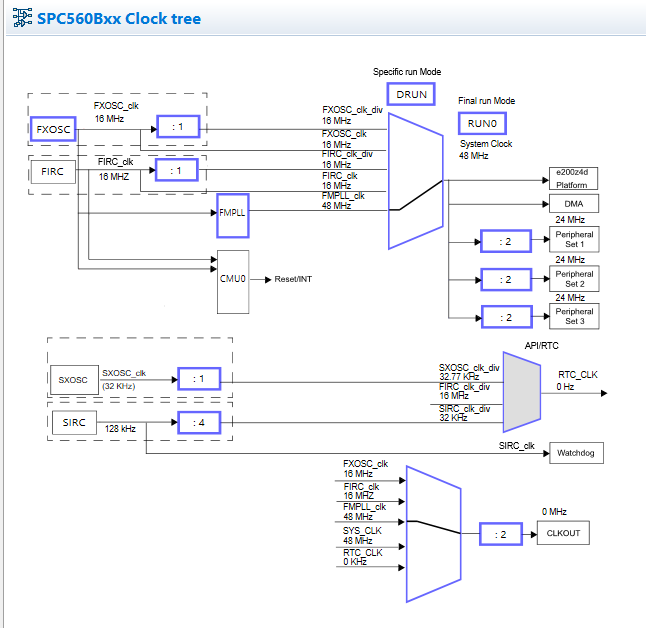Open the Peripheral Set 1 ": 2" divider
646x628 pixels.
pyautogui.click(x=506, y=241)
